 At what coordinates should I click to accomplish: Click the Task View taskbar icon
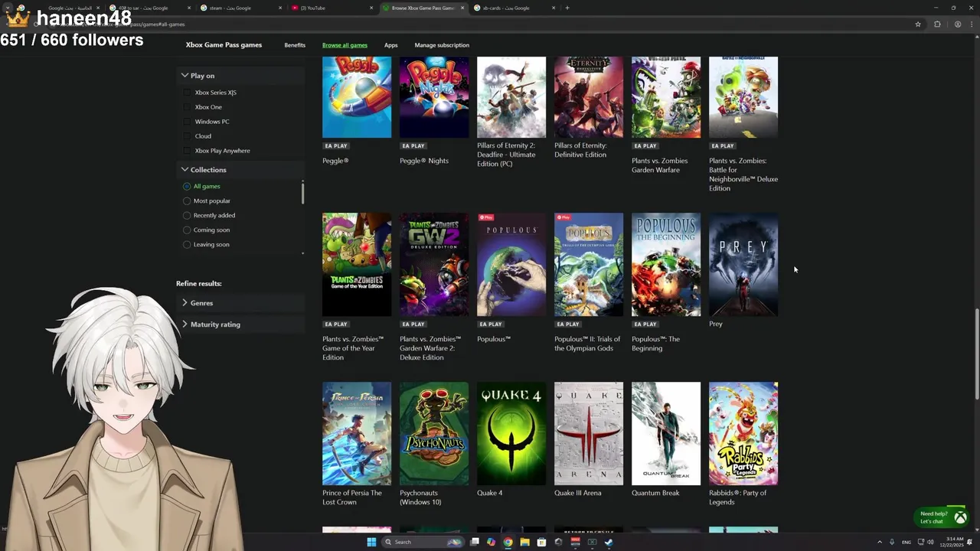(x=475, y=542)
